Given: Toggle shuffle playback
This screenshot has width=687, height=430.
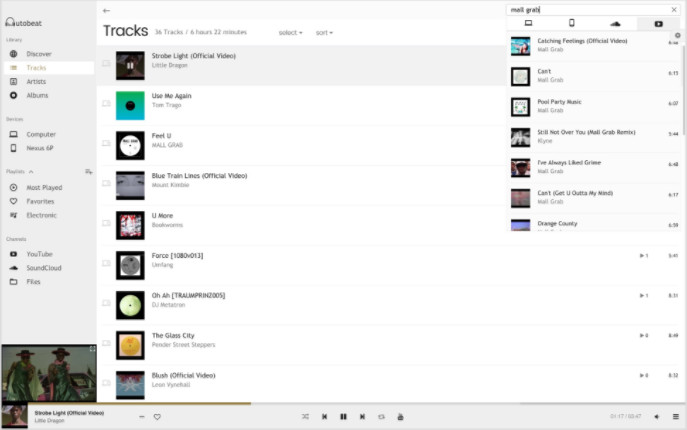Looking at the screenshot, I should pos(305,417).
